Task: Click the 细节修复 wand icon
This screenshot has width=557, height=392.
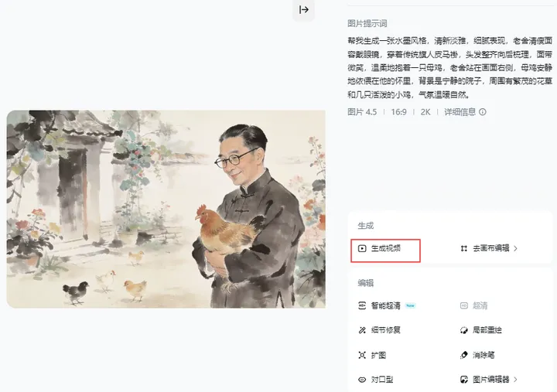Action: pyautogui.click(x=362, y=330)
